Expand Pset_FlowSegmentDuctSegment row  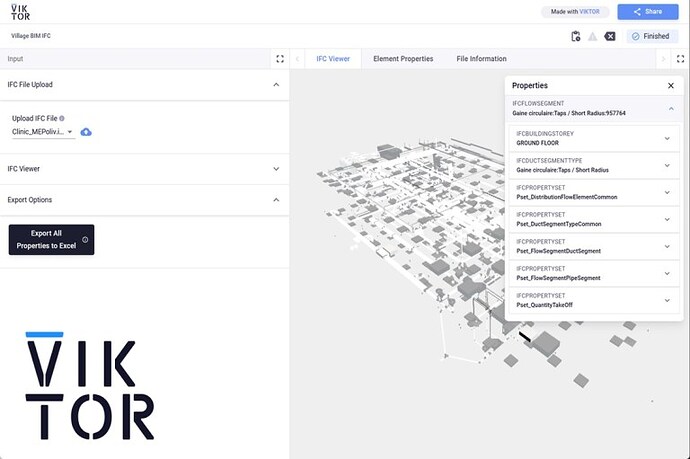594,246
